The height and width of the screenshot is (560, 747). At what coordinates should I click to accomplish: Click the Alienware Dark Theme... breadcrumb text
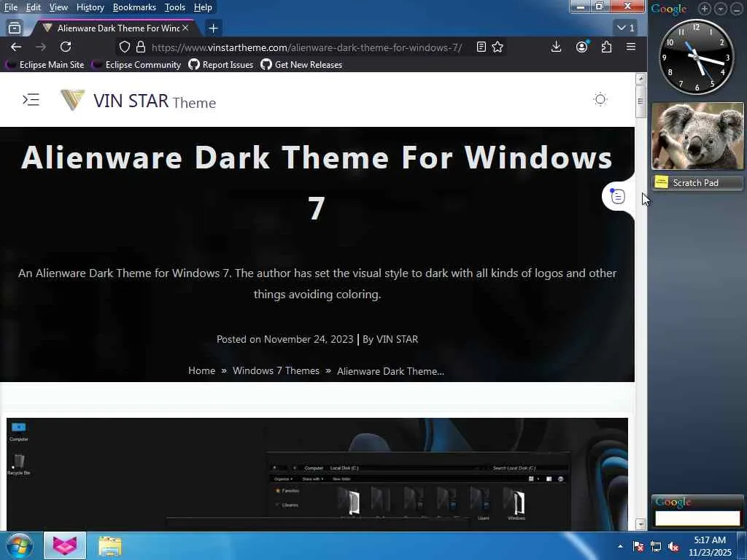point(391,371)
